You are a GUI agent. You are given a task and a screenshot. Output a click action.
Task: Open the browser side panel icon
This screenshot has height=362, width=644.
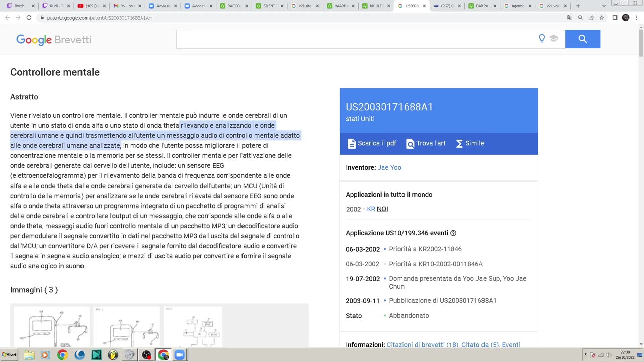click(615, 18)
